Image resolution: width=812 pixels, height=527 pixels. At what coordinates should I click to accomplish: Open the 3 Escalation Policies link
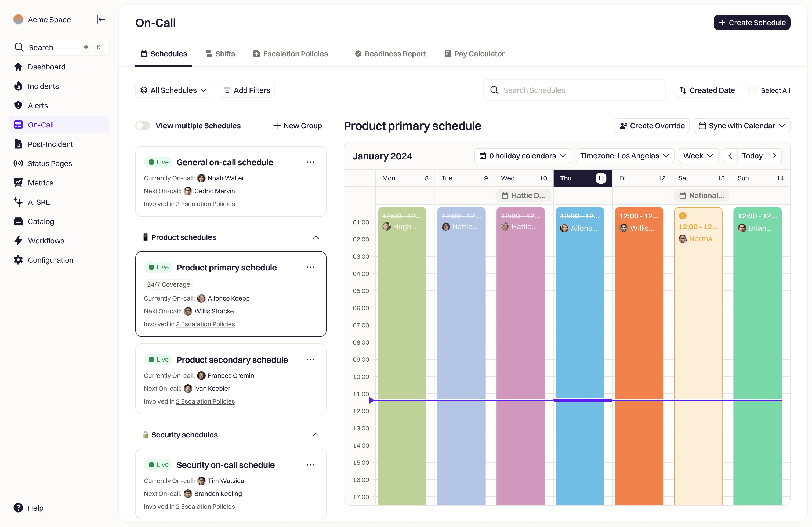pyautogui.click(x=205, y=204)
